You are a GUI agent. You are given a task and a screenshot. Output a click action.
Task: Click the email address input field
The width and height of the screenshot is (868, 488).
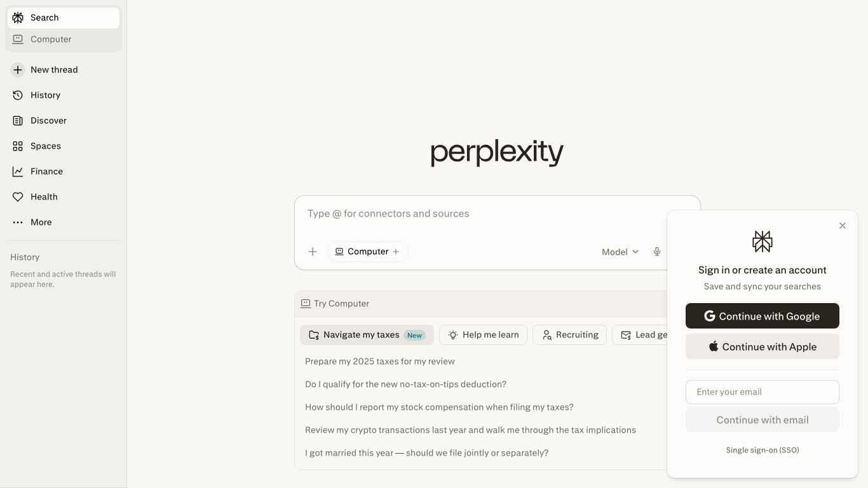(762, 391)
